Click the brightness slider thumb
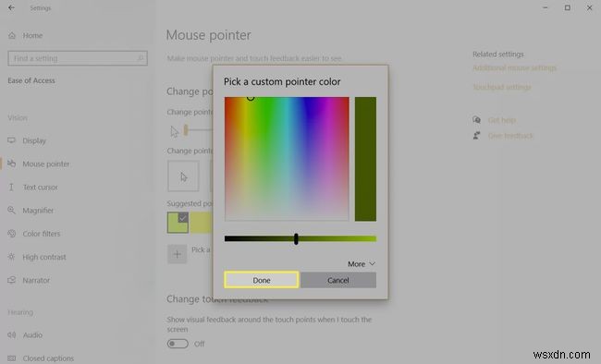601x364 pixels. pos(296,238)
